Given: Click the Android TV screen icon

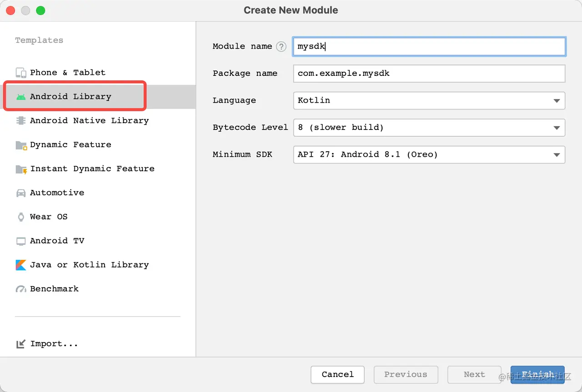Looking at the screenshot, I should click(21, 241).
